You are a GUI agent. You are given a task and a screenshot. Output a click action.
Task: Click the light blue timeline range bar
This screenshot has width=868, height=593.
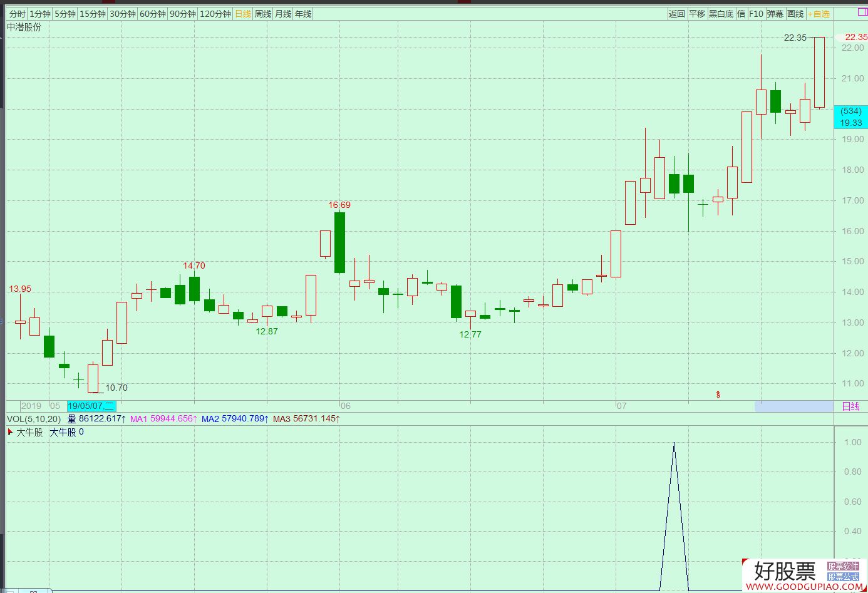click(793, 406)
